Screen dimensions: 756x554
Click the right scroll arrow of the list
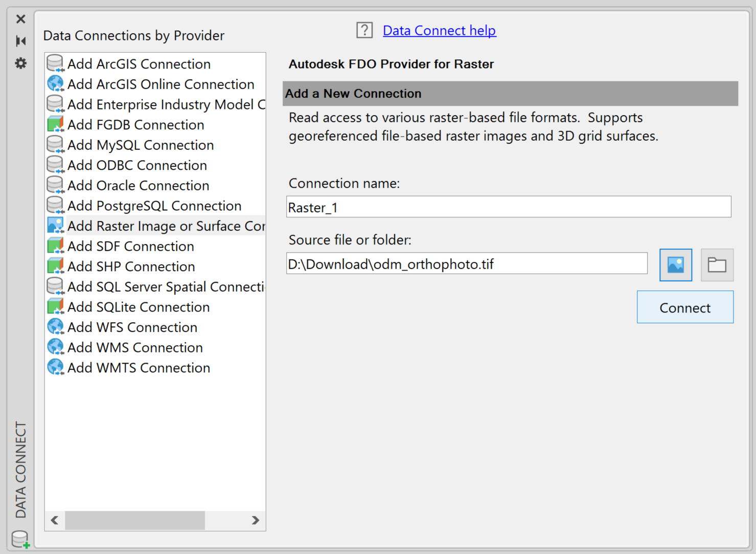point(255,520)
